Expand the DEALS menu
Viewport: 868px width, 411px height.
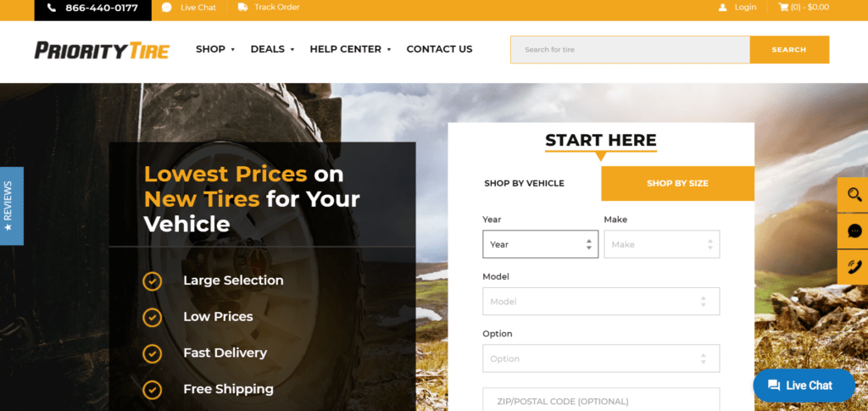272,49
